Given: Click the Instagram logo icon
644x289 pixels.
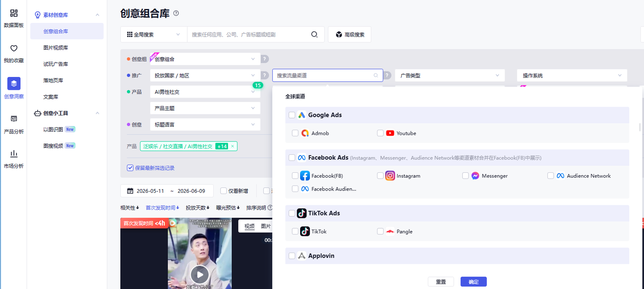Looking at the screenshot, I should [390, 176].
